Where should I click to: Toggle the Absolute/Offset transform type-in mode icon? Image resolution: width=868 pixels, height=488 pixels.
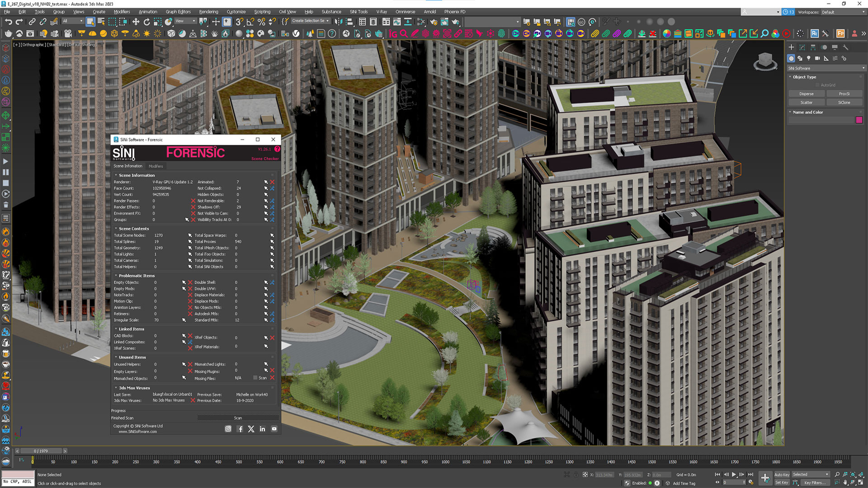(585, 474)
